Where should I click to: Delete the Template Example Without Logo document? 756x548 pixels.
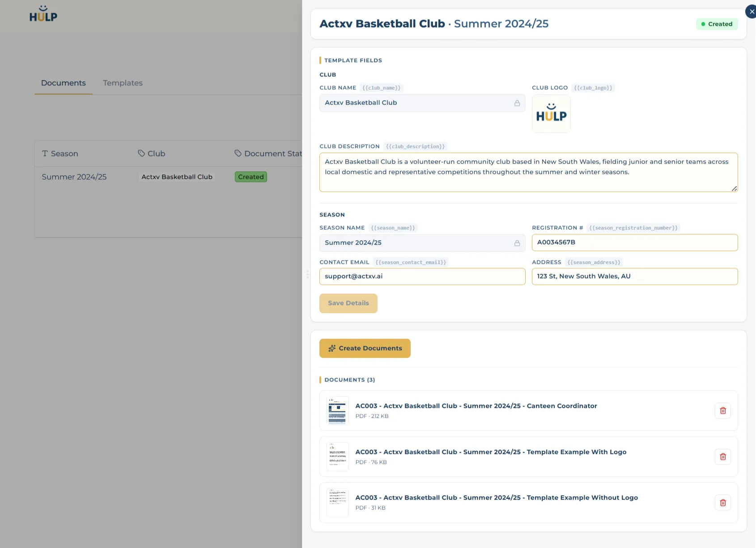click(722, 503)
